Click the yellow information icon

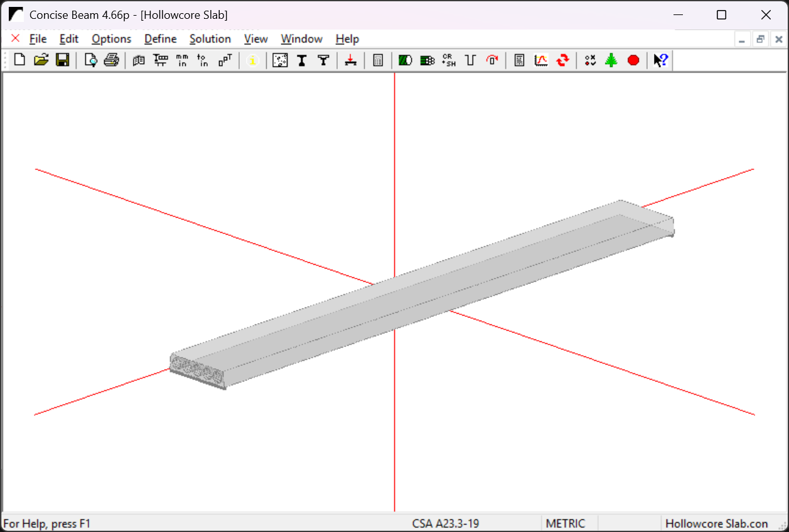(x=252, y=60)
